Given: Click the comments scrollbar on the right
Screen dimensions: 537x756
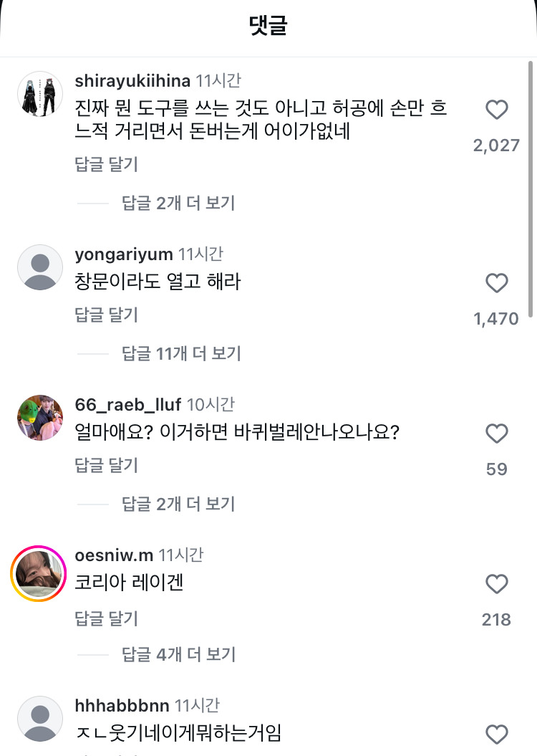Looking at the screenshot, I should (x=530, y=186).
